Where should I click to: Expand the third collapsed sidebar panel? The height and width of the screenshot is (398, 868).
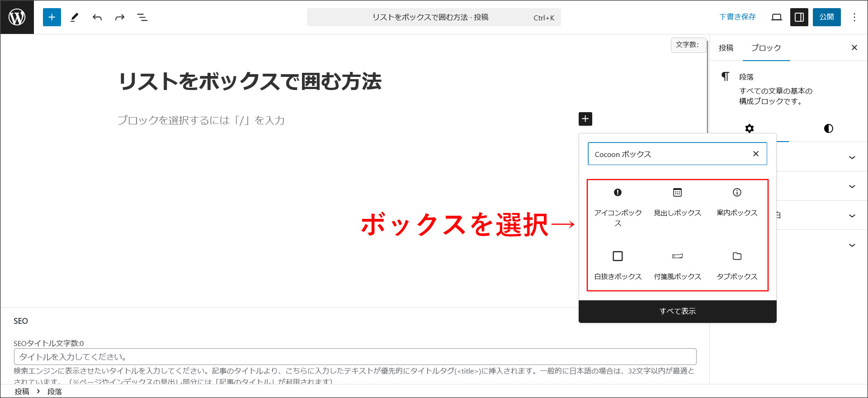tap(852, 216)
